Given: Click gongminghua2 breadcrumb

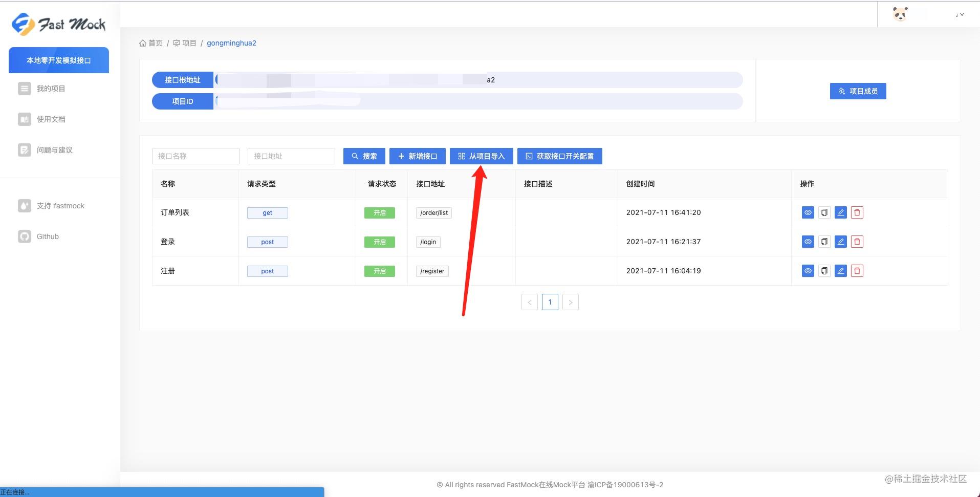Looking at the screenshot, I should (x=231, y=43).
